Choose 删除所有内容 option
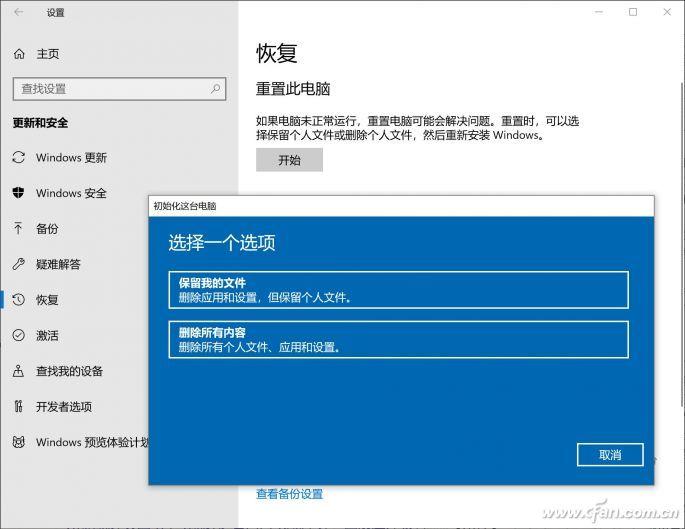 [x=398, y=340]
